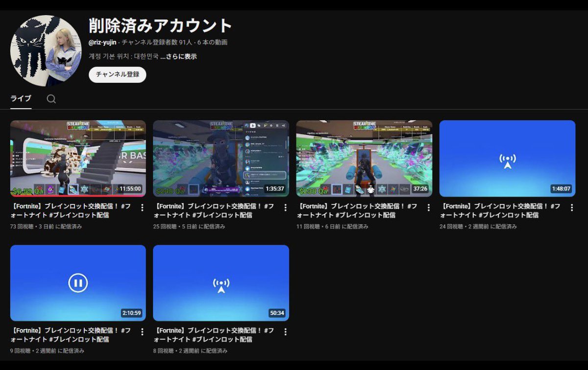588x370 pixels.
Task: Click the 24 回視聴・2 週間前 metadata text
Action: [478, 227]
